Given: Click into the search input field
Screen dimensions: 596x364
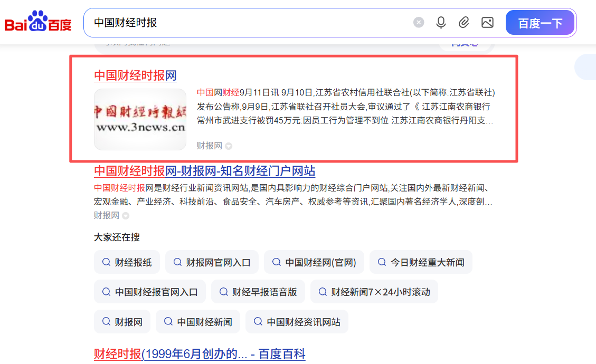Looking at the screenshot, I should tap(248, 23).
